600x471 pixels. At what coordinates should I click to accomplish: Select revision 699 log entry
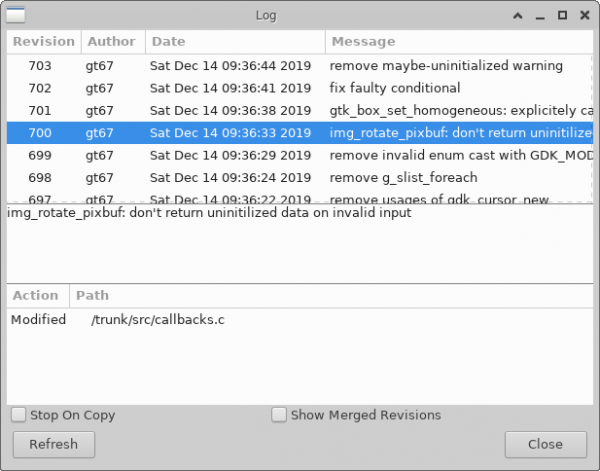[x=300, y=155]
